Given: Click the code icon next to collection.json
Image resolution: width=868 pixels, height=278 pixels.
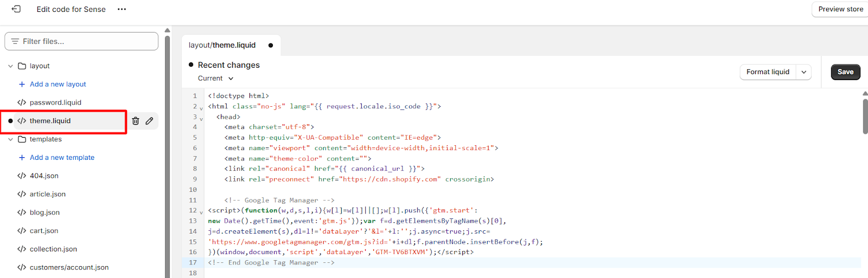Looking at the screenshot, I should (22, 249).
